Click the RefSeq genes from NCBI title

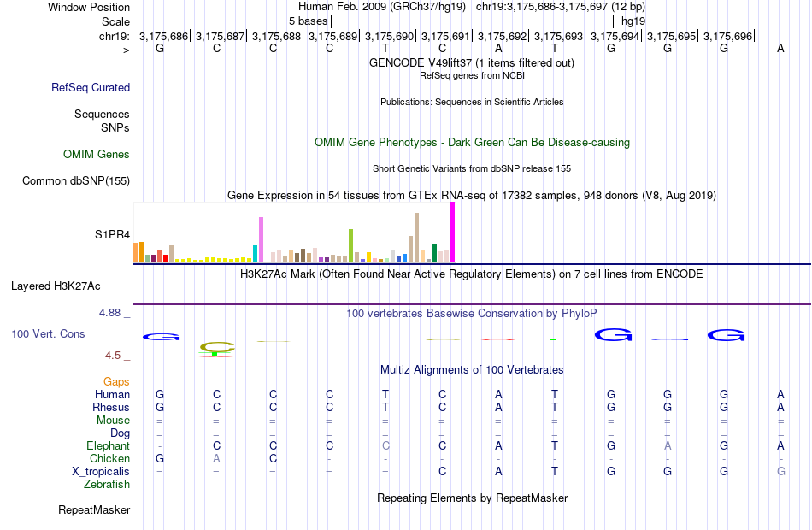[473, 75]
